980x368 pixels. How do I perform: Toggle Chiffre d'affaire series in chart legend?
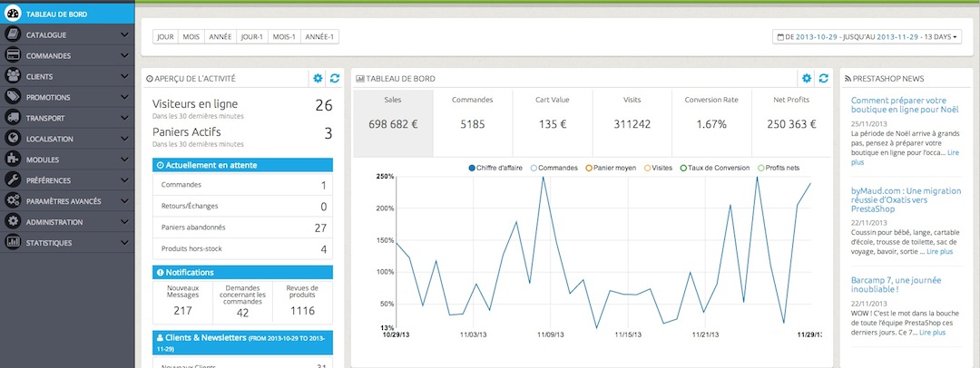click(497, 168)
